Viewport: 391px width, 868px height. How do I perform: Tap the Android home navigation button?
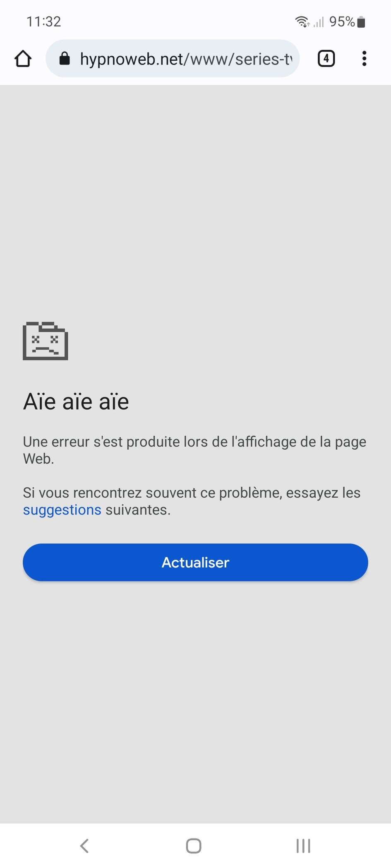(194, 846)
